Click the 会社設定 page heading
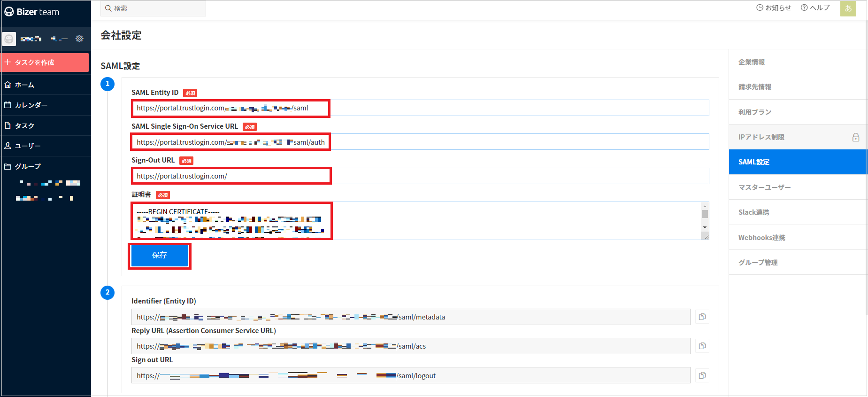This screenshot has width=868, height=397. pos(121,35)
